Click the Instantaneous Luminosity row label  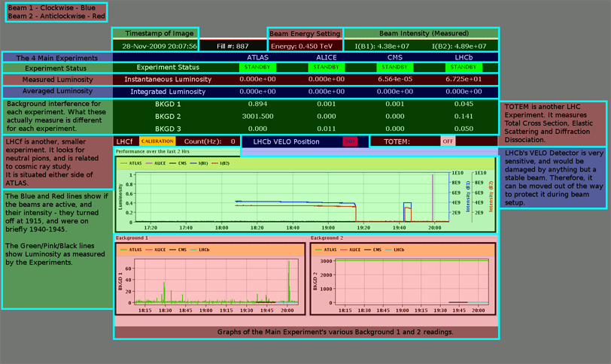168,80
